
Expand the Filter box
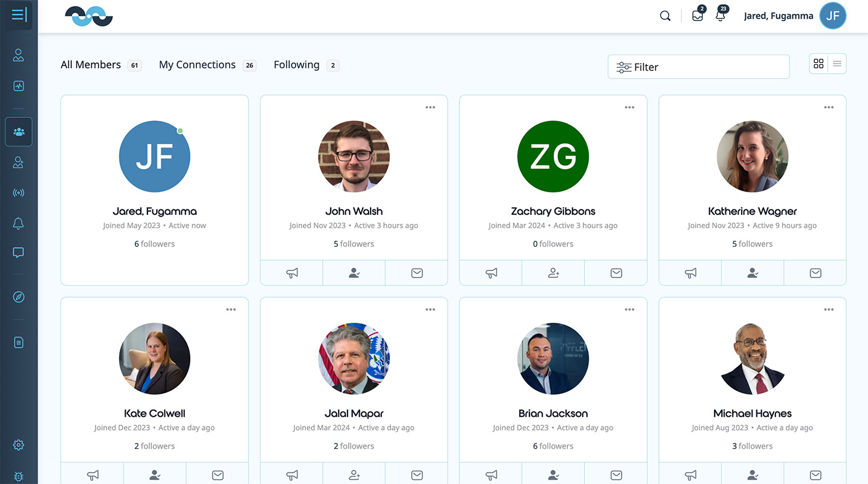pos(698,67)
